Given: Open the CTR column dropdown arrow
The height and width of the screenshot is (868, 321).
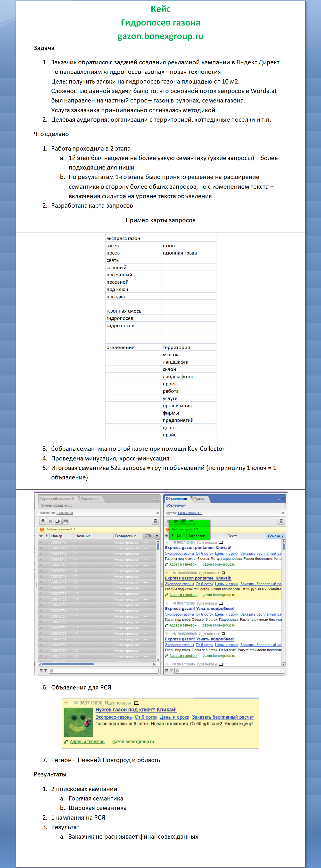Looking at the screenshot, I should coord(157,536).
